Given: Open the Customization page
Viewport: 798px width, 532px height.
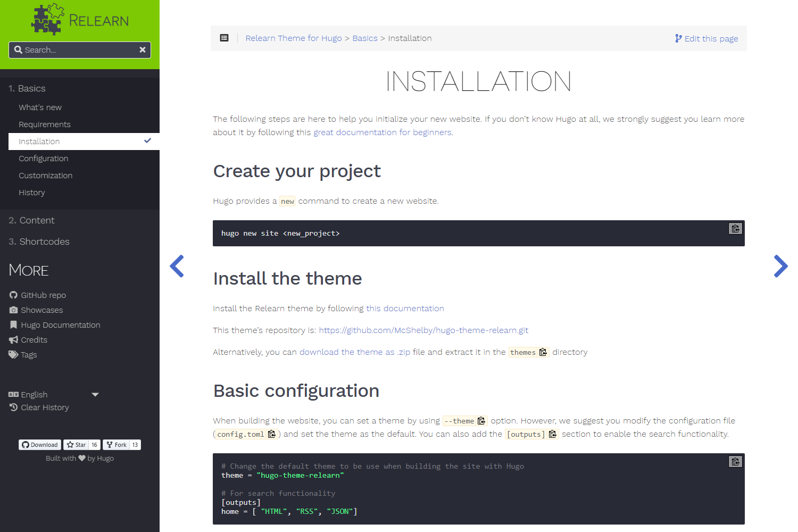Looking at the screenshot, I should (46, 176).
